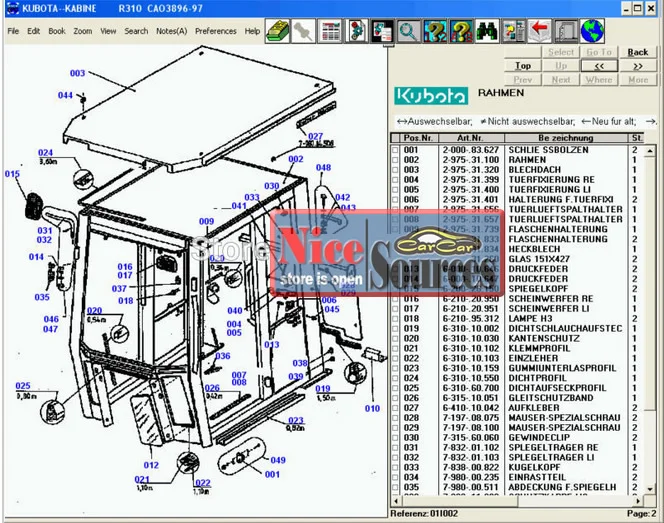Open the parts table list icon

click(330, 31)
